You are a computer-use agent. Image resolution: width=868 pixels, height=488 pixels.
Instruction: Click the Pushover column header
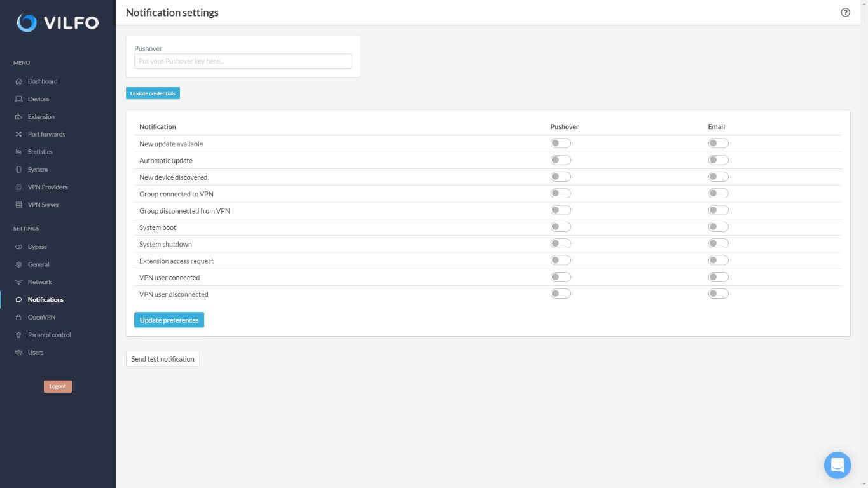coord(565,126)
